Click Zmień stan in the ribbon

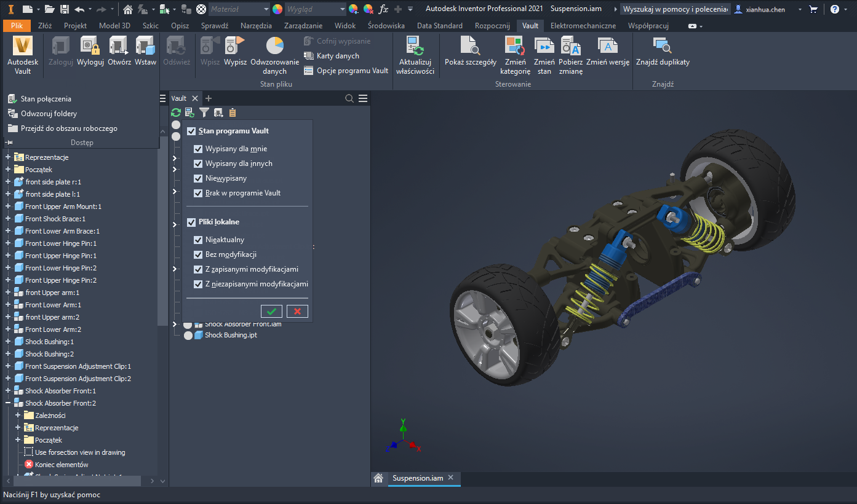(x=544, y=55)
